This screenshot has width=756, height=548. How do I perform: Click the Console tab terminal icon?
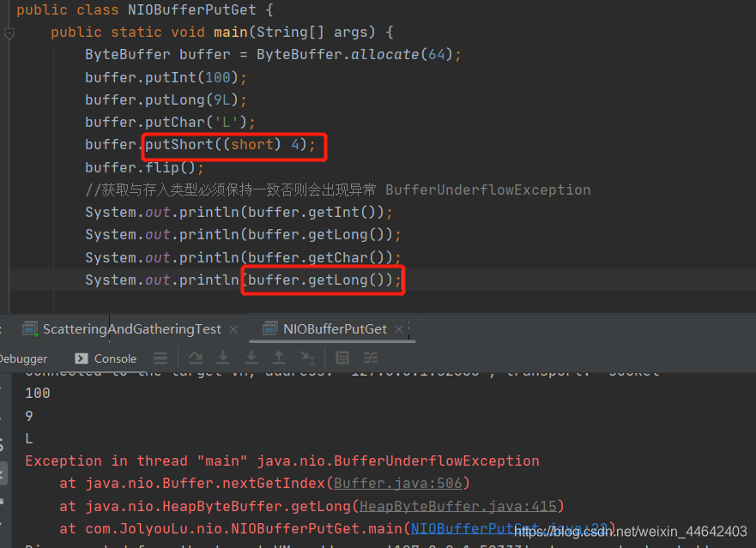click(x=82, y=358)
